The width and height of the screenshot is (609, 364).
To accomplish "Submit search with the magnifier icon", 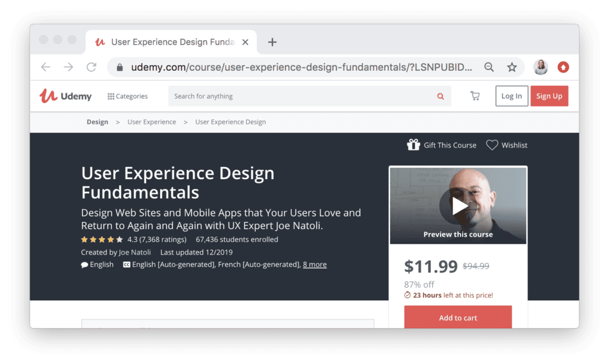I will point(441,96).
